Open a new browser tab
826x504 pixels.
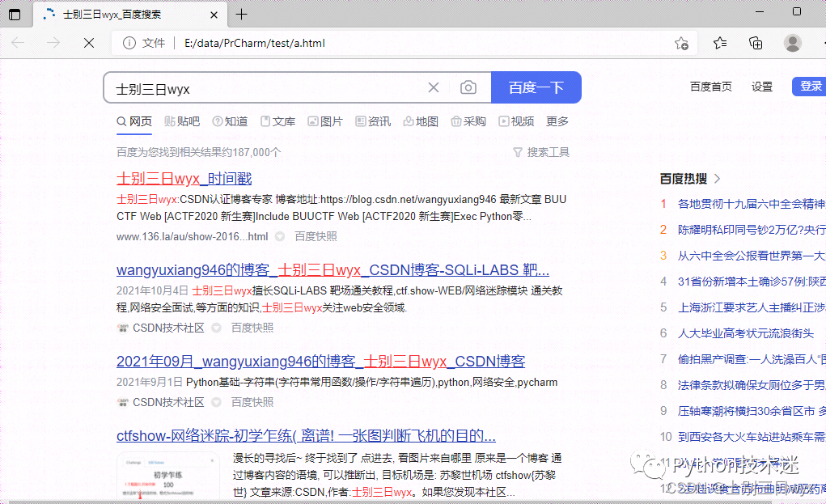click(241, 15)
